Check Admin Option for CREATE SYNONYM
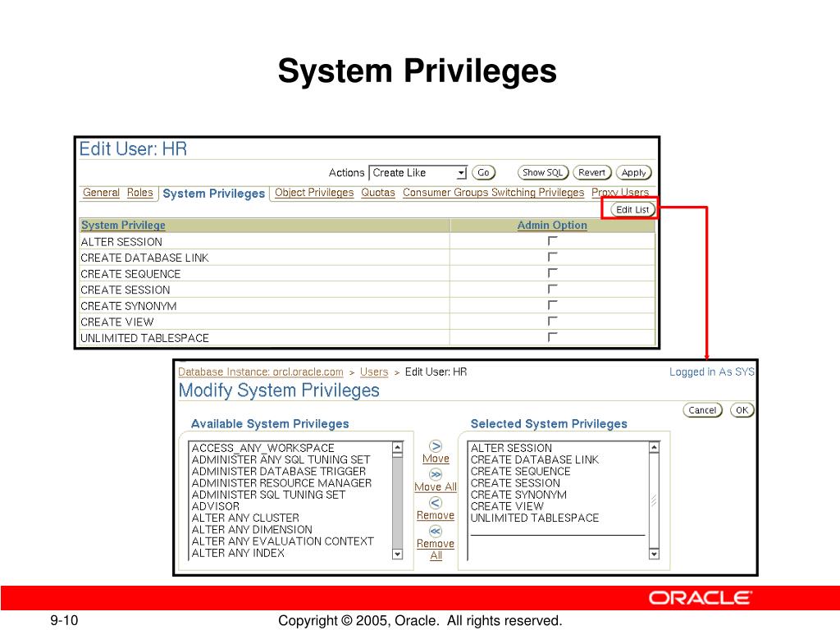The height and width of the screenshot is (630, 840). pyautogui.click(x=552, y=306)
